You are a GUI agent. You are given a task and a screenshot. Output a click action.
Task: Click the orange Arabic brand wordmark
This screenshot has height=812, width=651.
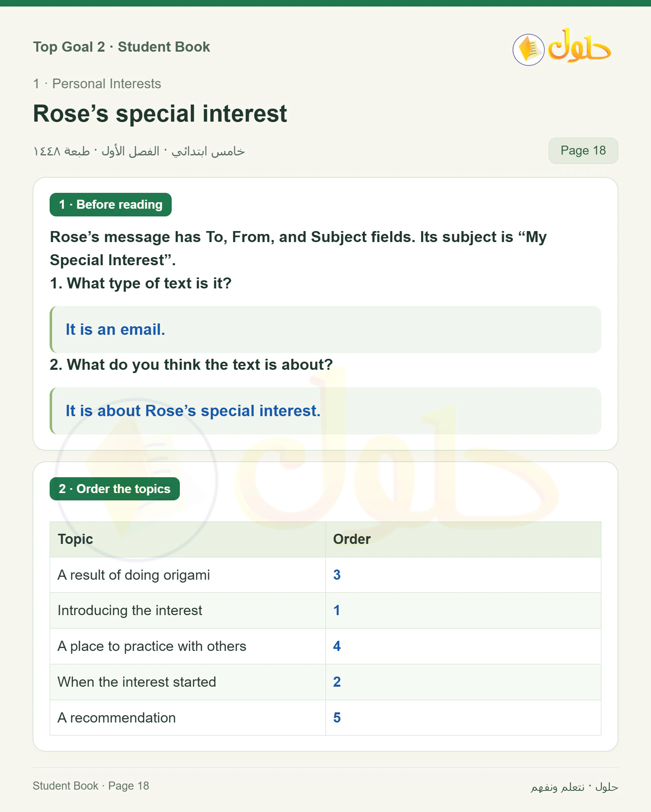[579, 46]
